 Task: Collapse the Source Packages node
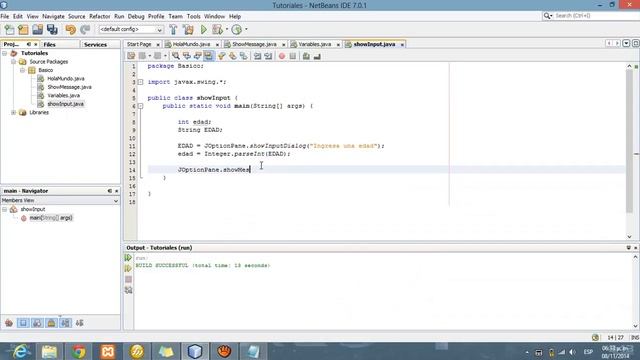13,62
